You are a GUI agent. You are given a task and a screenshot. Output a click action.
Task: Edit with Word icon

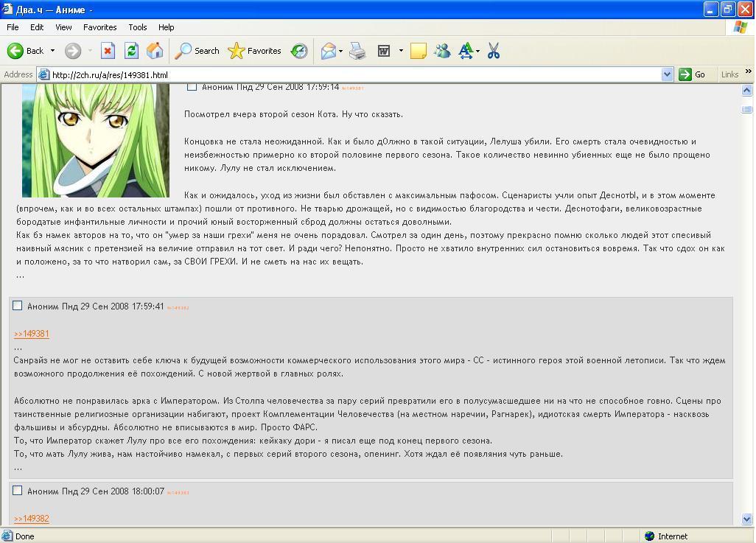click(384, 51)
